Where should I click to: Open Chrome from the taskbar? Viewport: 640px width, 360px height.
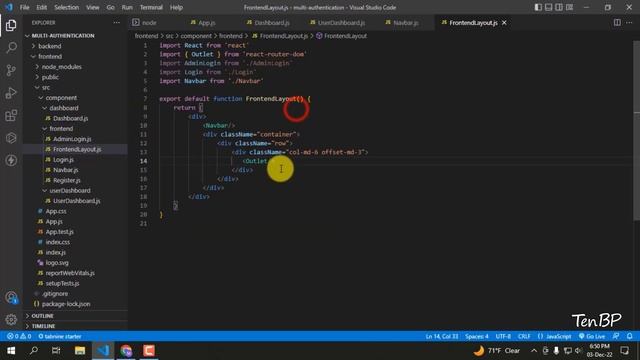pyautogui.click(x=126, y=351)
